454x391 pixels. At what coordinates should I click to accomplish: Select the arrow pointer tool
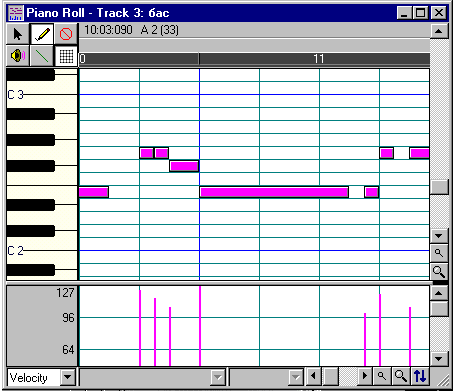click(18, 34)
